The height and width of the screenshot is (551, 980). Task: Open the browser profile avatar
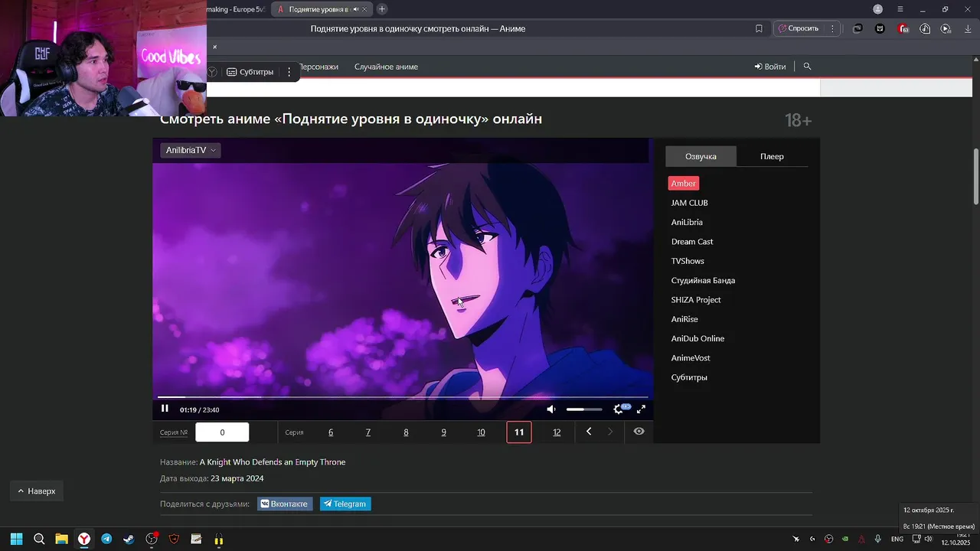(x=878, y=9)
